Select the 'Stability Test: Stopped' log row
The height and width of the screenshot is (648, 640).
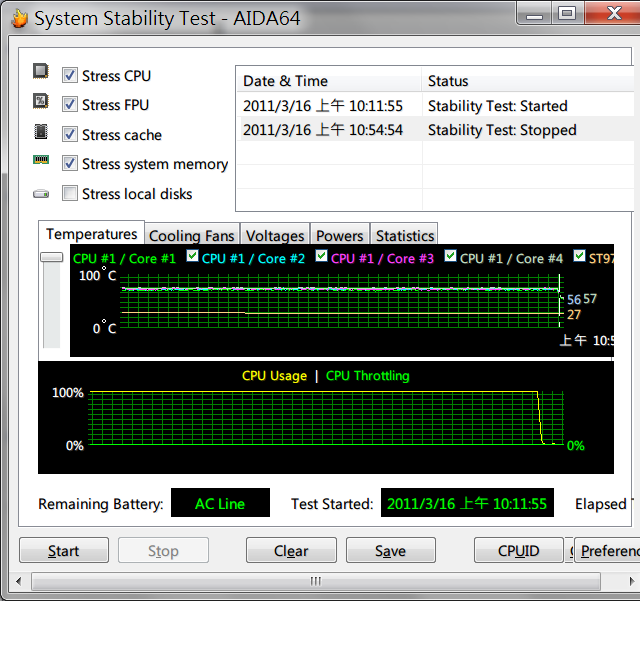tap(435, 130)
